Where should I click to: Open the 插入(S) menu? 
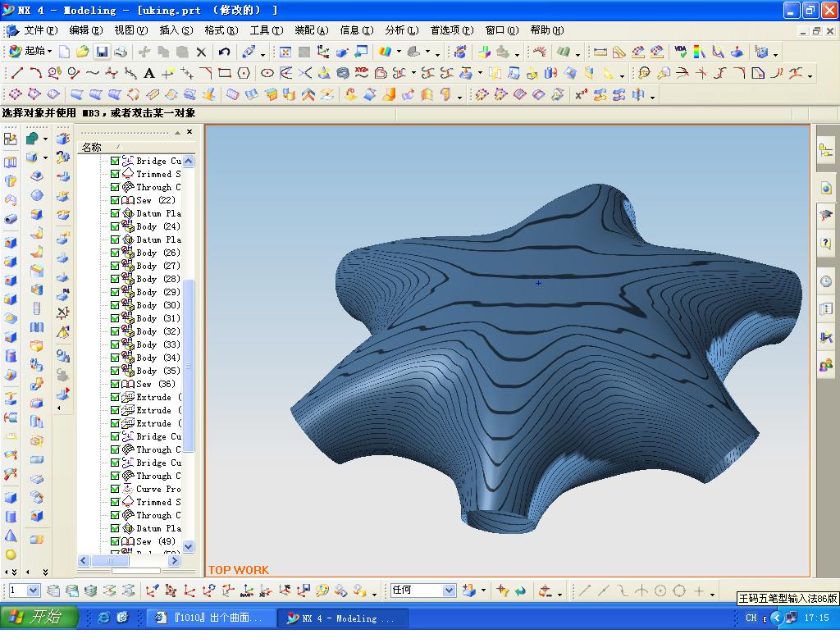176,30
